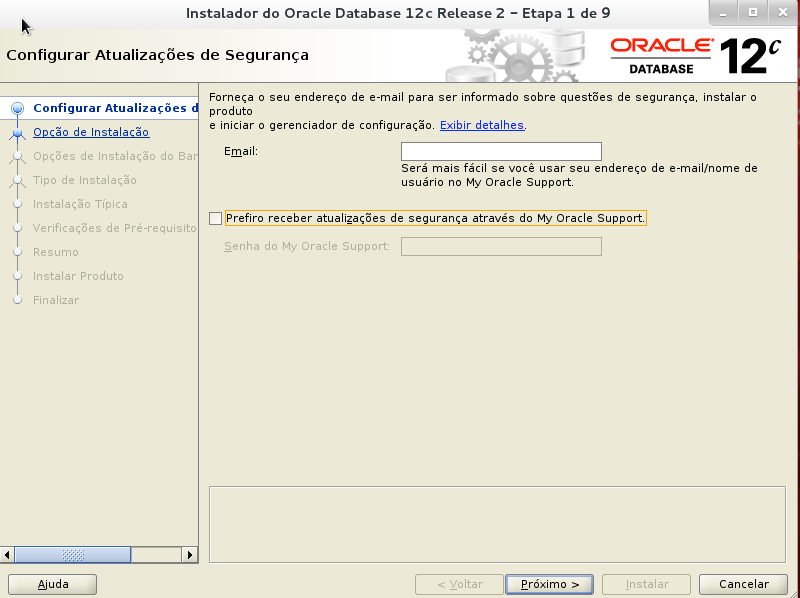Screen dimensions: 800x598
Task: Click the step marker icon beside Opção de Instalação
Action: [x=17, y=133]
